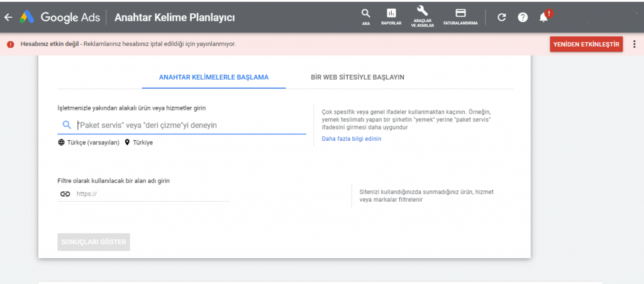
Task: Click label "İşletmenizle yakından alakalı ürün veya hizmetler girin"
Action: (132, 108)
